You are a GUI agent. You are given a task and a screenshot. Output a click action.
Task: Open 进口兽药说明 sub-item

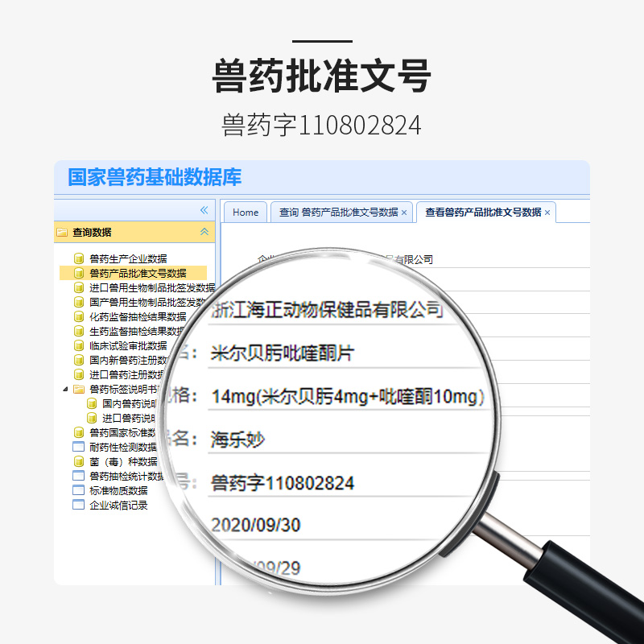[129, 418]
